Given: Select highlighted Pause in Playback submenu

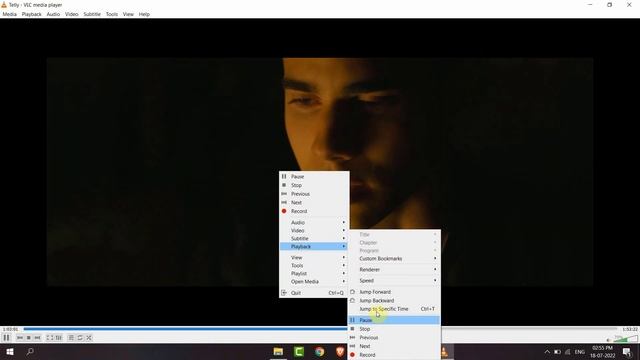Looking at the screenshot, I should [x=394, y=320].
